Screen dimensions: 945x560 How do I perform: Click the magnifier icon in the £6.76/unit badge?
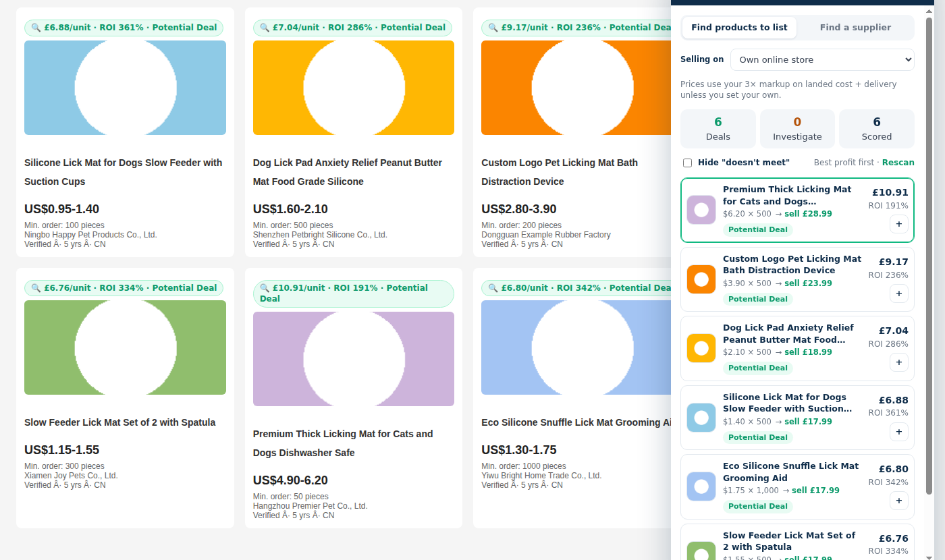coord(36,288)
